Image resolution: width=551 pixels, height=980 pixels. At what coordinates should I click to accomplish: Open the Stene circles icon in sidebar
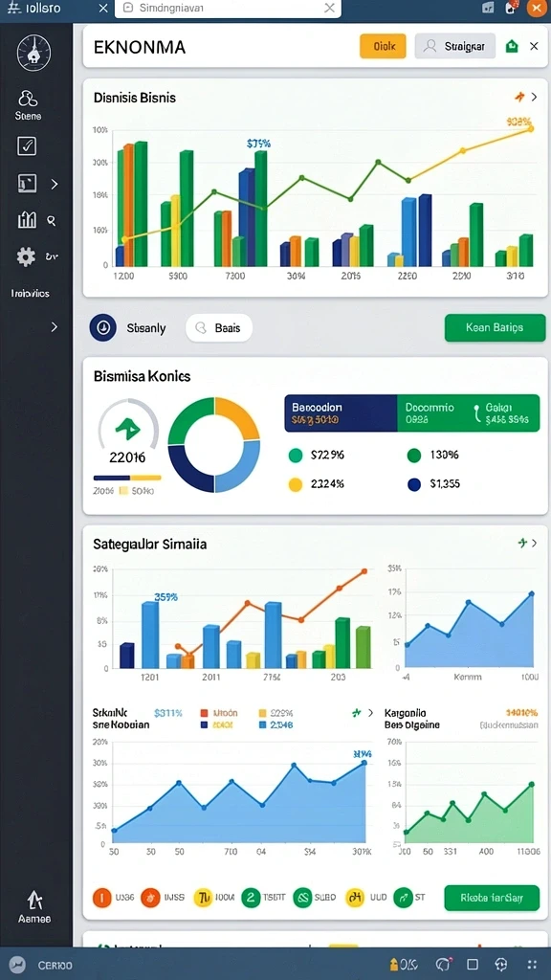point(28,99)
